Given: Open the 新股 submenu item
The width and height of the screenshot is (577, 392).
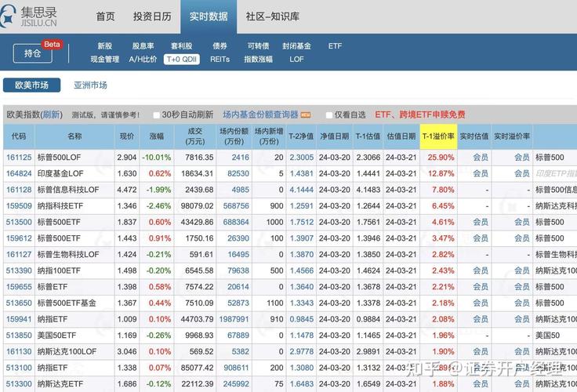Looking at the screenshot, I should tap(105, 46).
